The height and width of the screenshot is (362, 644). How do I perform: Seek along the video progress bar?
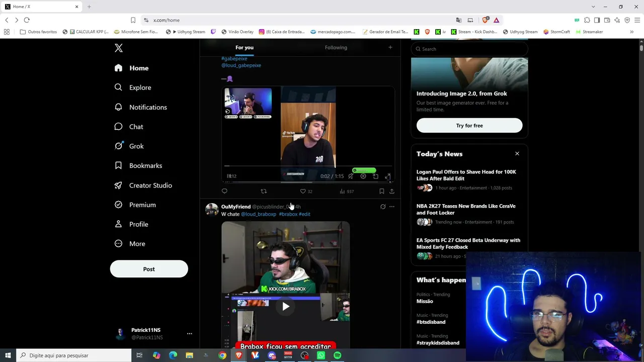tap(308, 166)
